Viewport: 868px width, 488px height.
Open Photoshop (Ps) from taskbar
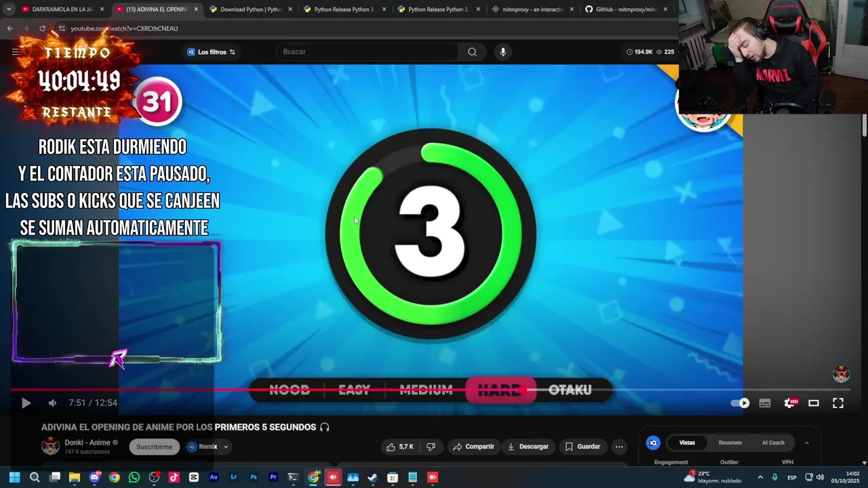(254, 477)
